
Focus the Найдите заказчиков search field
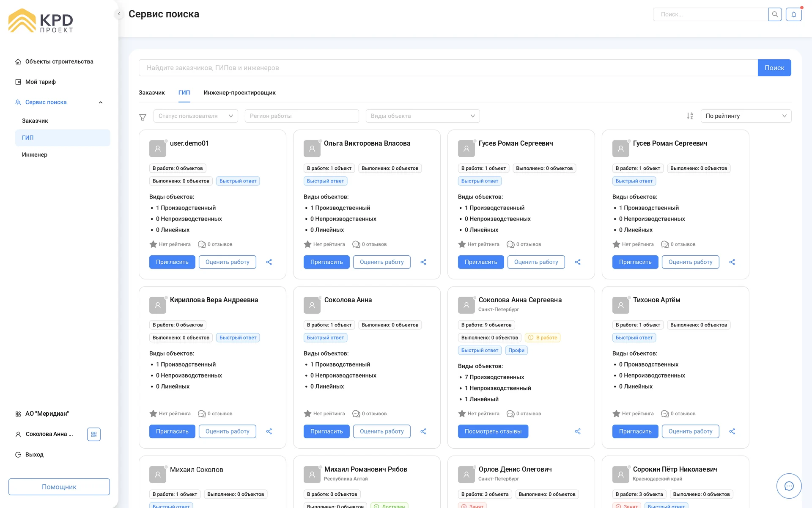448,68
